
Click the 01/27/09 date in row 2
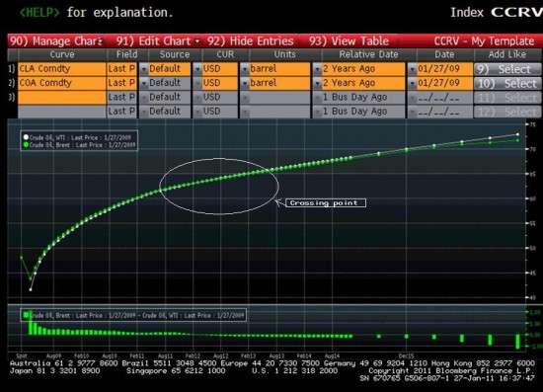[x=444, y=83]
